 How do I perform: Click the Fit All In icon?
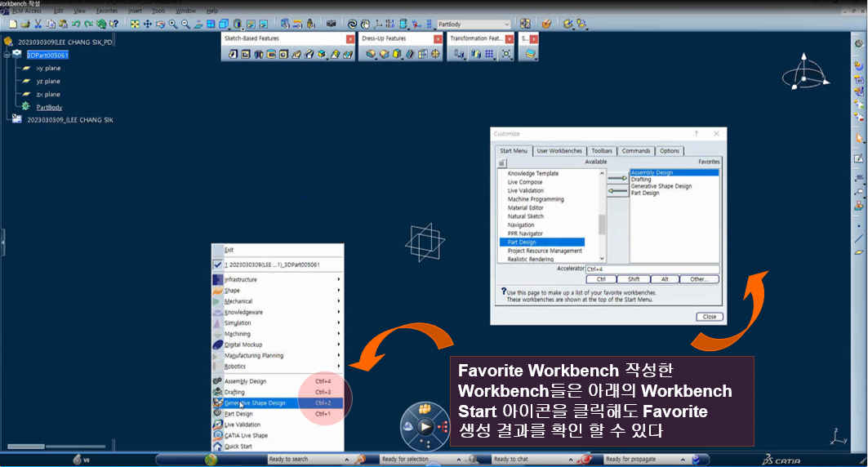[135, 24]
